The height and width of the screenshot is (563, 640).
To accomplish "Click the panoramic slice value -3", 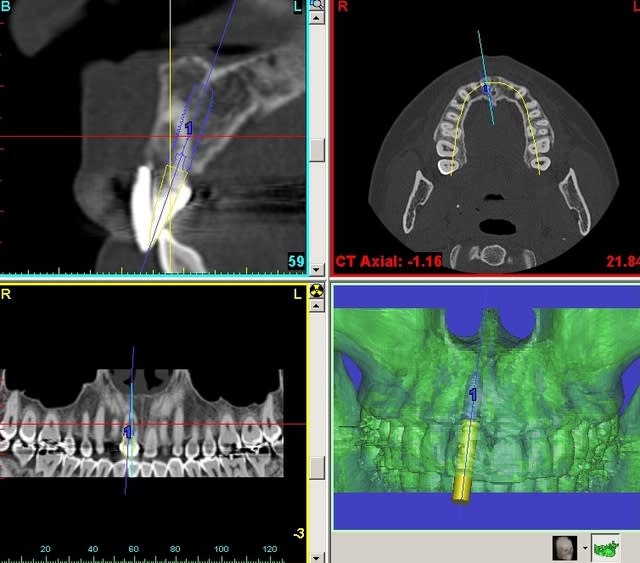I will [298, 534].
